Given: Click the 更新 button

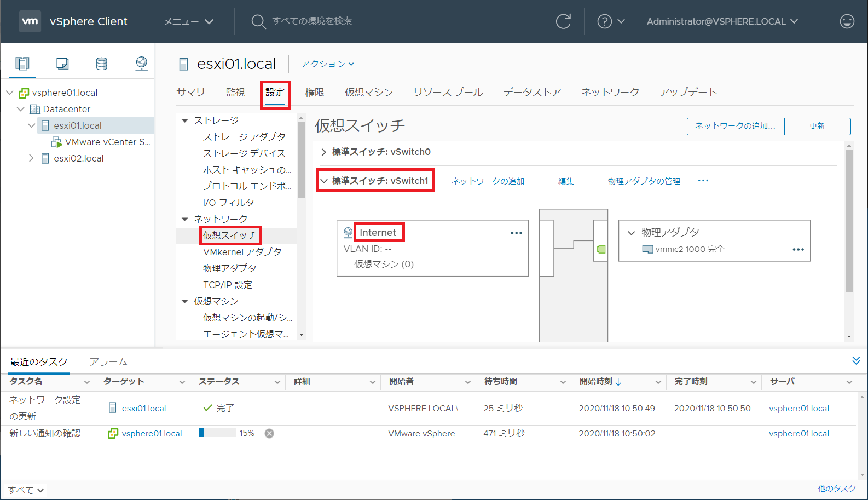Looking at the screenshot, I should click(x=818, y=126).
